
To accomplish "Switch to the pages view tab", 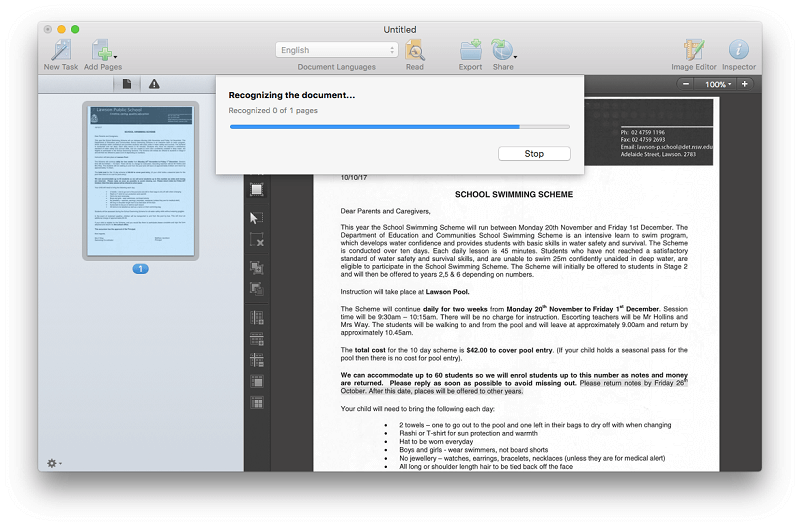I will coord(127,84).
